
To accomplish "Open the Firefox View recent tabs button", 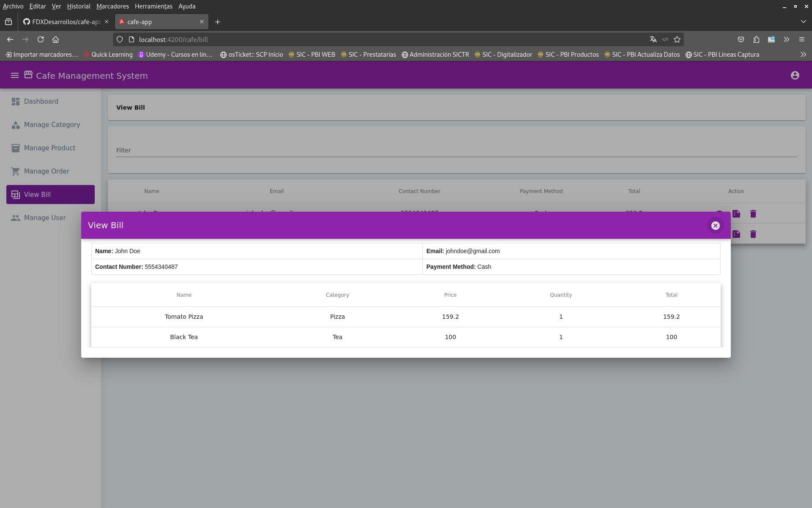I will pos(8,22).
